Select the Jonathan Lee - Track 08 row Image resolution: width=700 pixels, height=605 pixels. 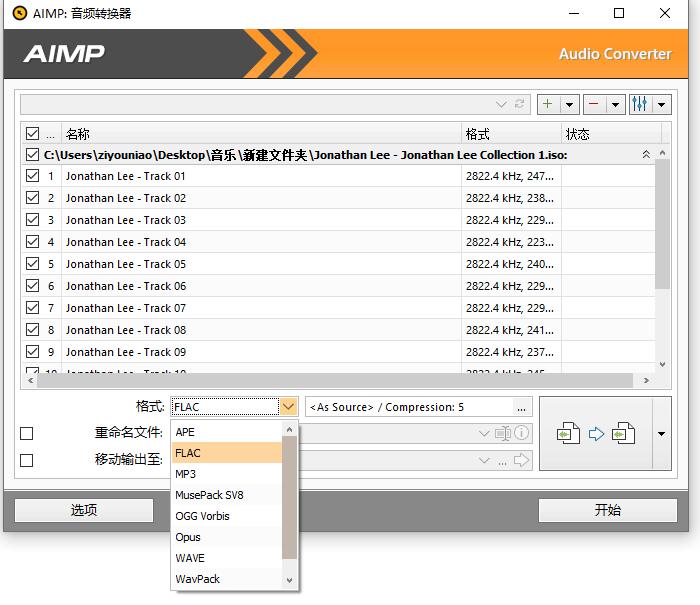click(338, 330)
